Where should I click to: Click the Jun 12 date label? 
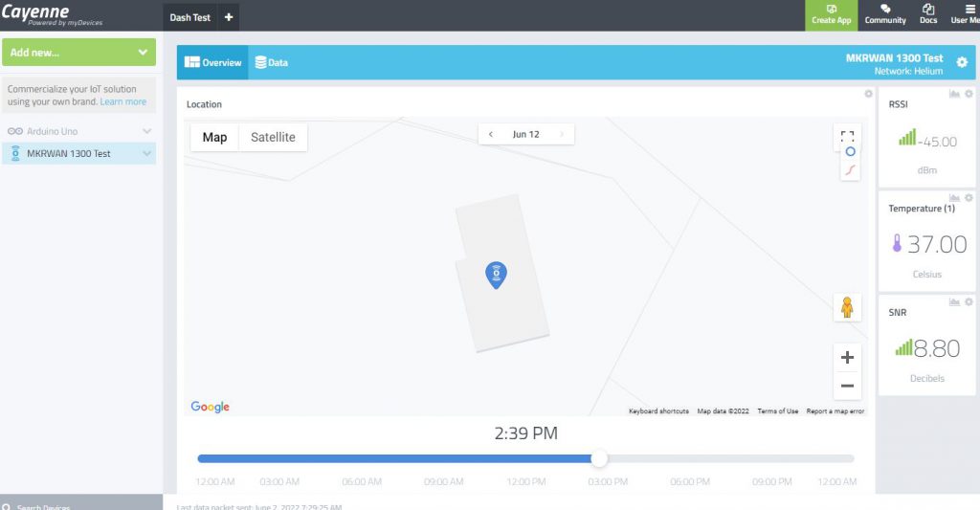[x=525, y=134]
